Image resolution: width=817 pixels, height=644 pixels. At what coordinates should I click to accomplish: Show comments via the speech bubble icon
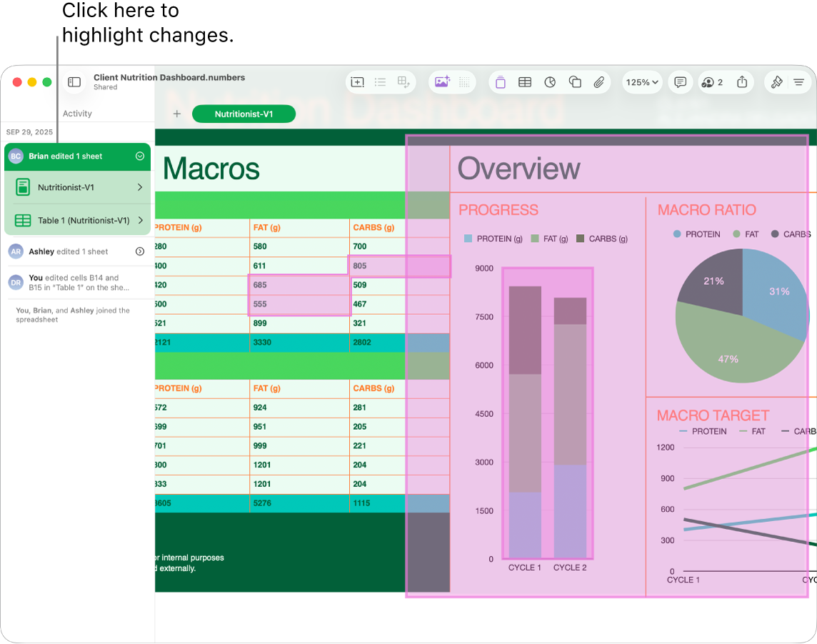coord(680,82)
